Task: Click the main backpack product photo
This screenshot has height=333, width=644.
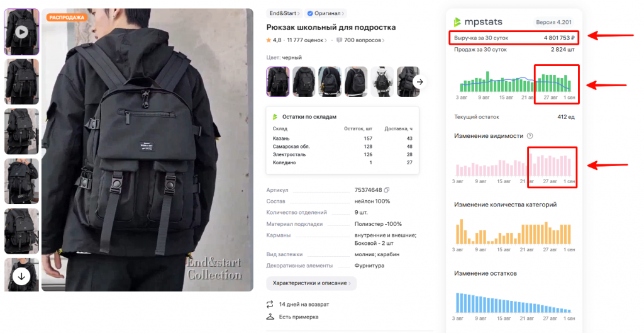Action: 147,151
